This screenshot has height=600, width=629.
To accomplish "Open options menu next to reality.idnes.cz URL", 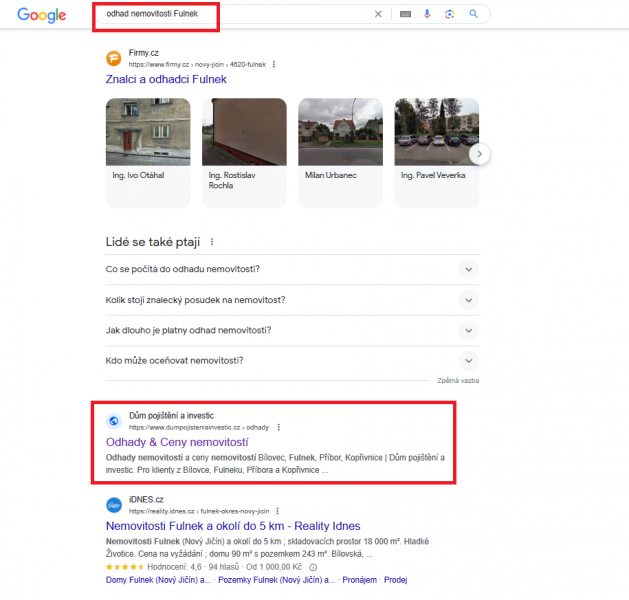I will [277, 511].
